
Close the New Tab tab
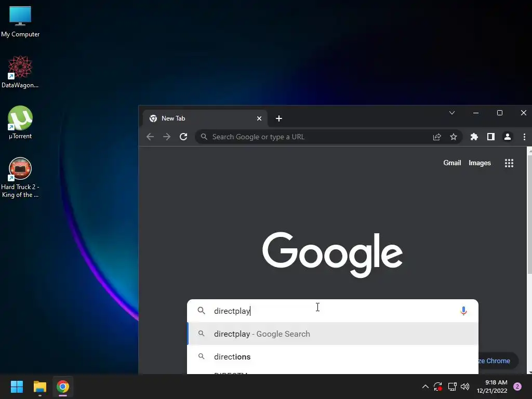pyautogui.click(x=259, y=118)
